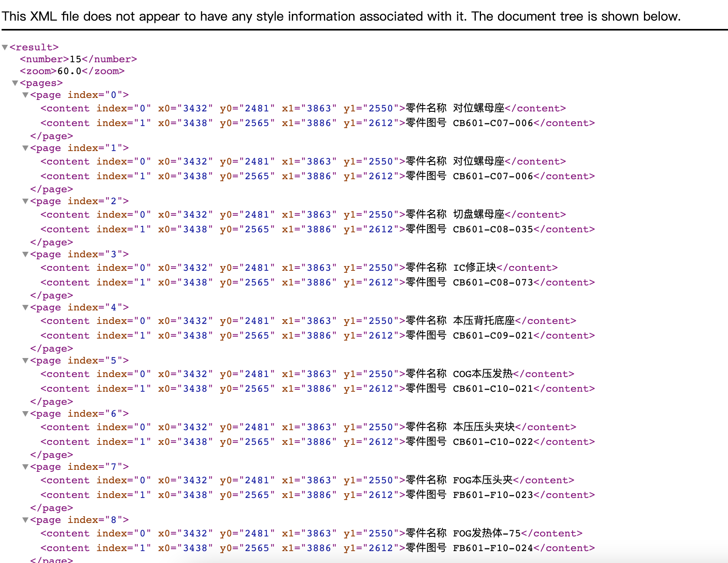Screen dimensions: 728x563
Task: Collapse page index 8 node
Action: (x=25, y=520)
